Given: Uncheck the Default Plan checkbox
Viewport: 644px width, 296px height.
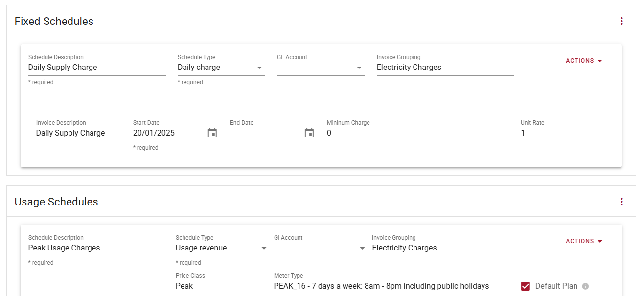Looking at the screenshot, I should pyautogui.click(x=526, y=286).
